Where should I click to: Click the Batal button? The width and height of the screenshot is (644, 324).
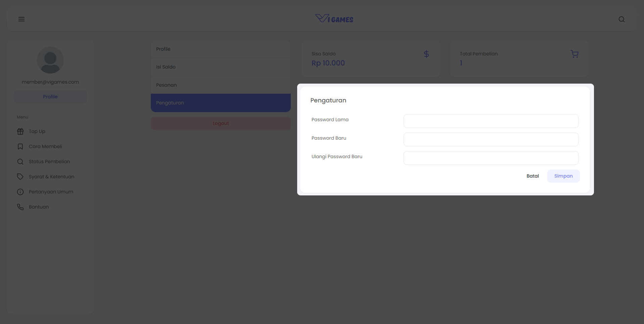533,176
